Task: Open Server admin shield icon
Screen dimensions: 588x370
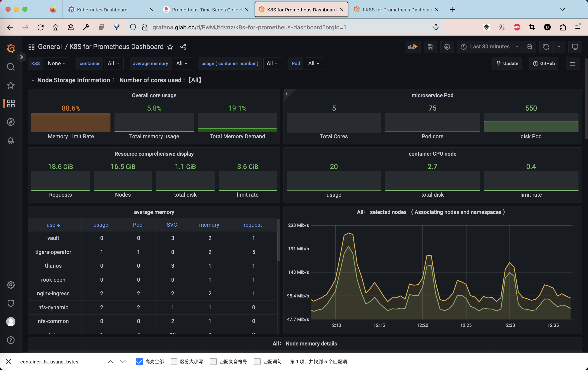Action: coord(11,303)
